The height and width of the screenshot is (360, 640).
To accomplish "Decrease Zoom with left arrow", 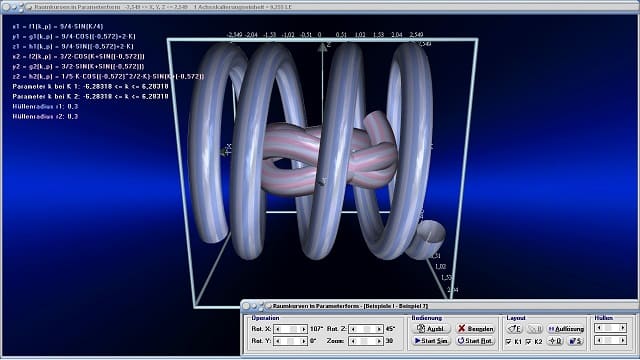I will click(x=353, y=341).
